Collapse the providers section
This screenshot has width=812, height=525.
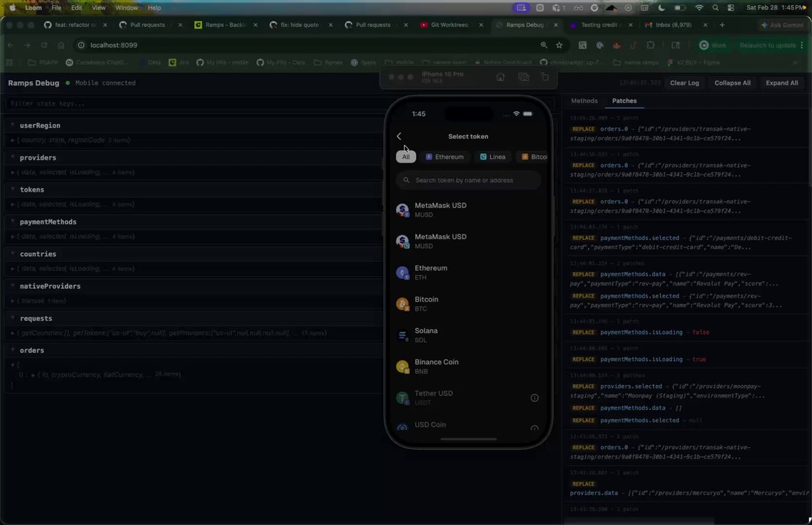click(12, 157)
